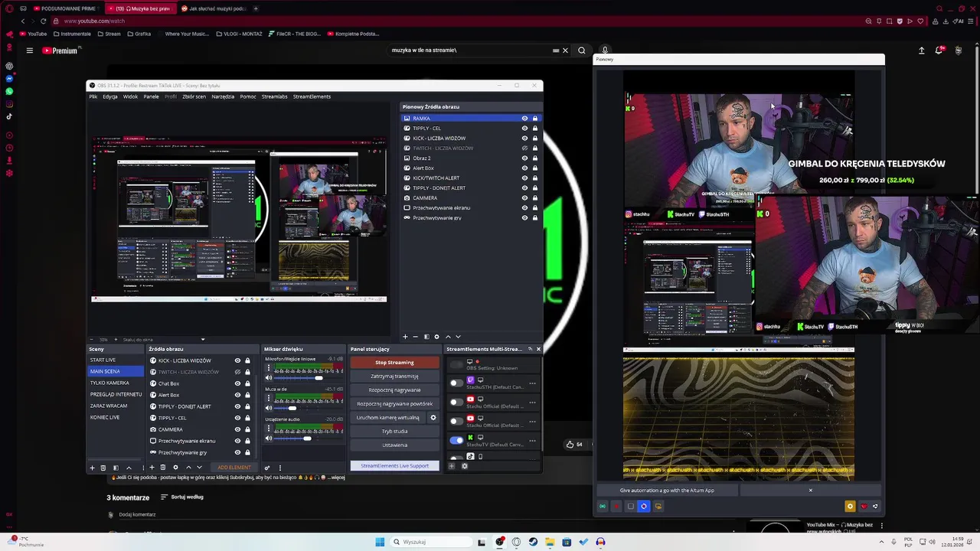Open the Zbiór scen menu in OBS
The width and height of the screenshot is (980, 551).
click(x=194, y=96)
